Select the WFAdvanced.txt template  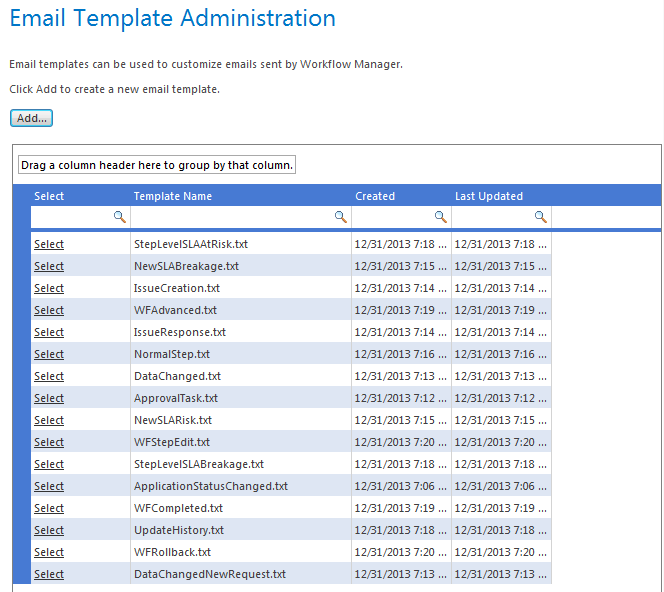[x=49, y=310]
